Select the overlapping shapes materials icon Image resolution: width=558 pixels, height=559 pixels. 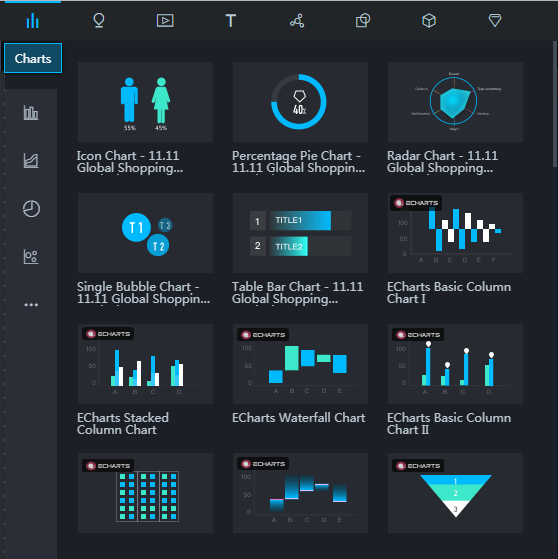click(363, 21)
